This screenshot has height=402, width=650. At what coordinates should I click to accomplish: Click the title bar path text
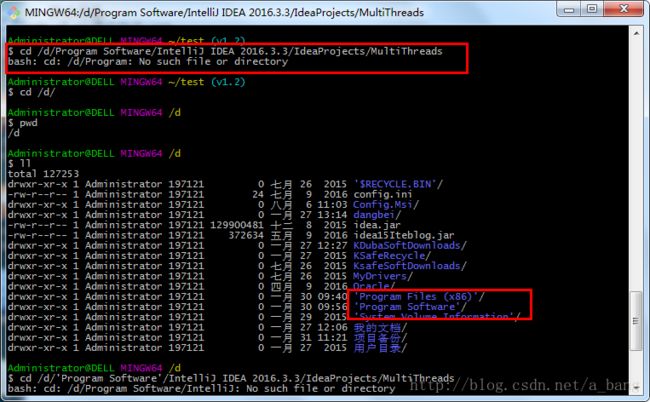[x=224, y=12]
